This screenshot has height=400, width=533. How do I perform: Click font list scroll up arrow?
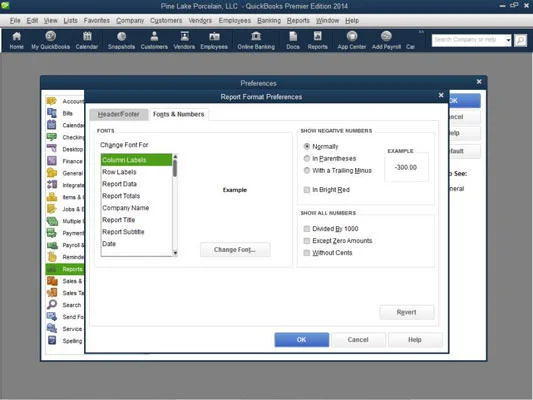point(175,157)
